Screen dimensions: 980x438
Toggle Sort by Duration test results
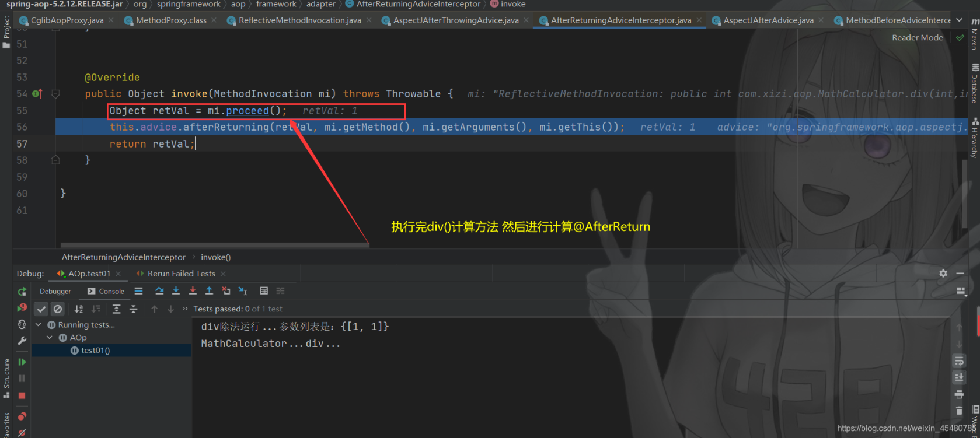point(96,309)
